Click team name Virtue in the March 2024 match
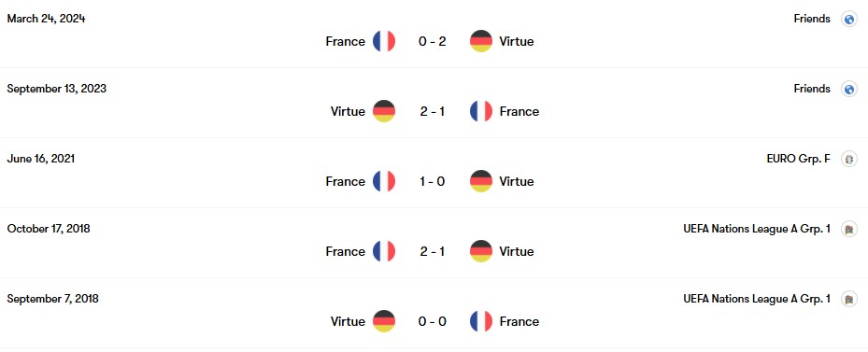The image size is (868, 352). 517,41
